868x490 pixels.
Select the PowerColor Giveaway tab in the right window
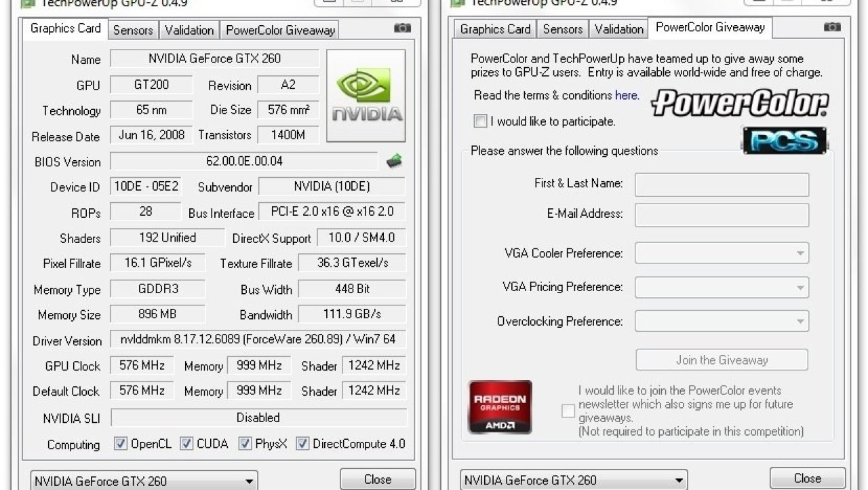(710, 28)
